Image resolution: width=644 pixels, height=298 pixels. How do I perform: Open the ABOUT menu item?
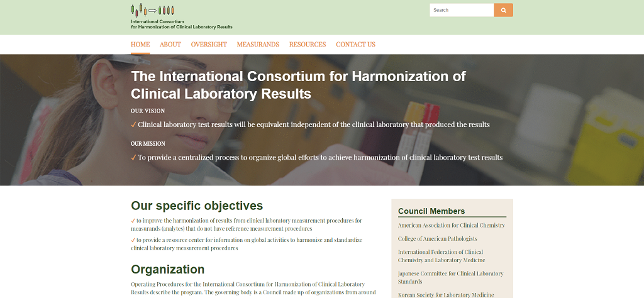170,45
